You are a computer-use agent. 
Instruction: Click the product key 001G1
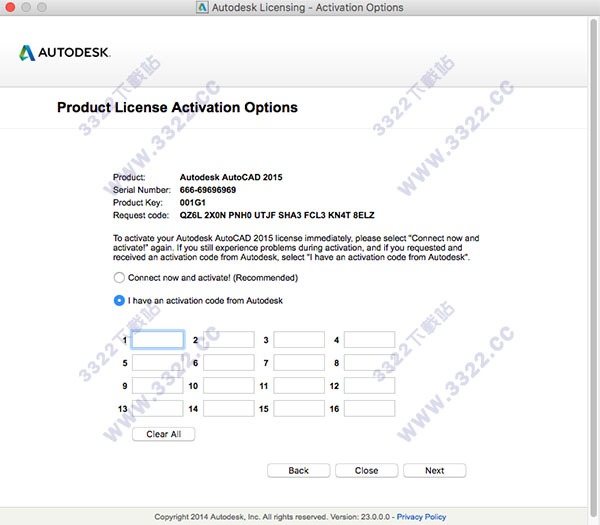tap(192, 203)
